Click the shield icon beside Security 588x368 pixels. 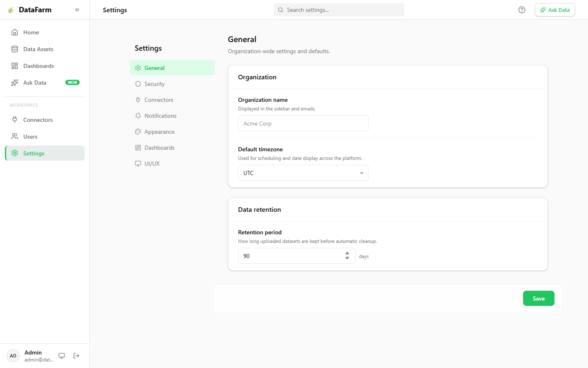[138, 83]
